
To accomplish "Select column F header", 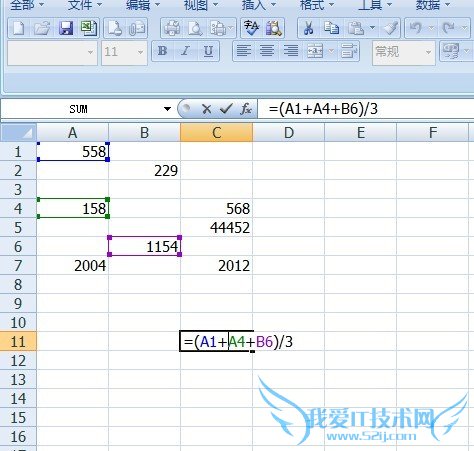I will click(433, 133).
